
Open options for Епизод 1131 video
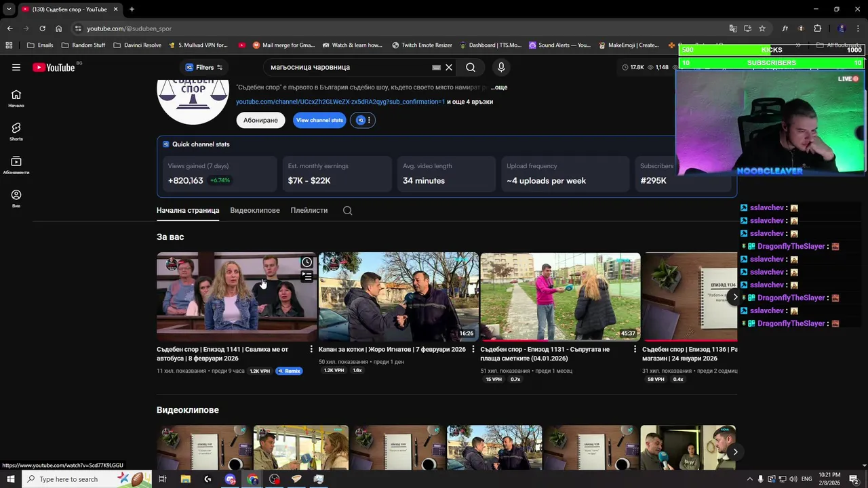tap(635, 349)
